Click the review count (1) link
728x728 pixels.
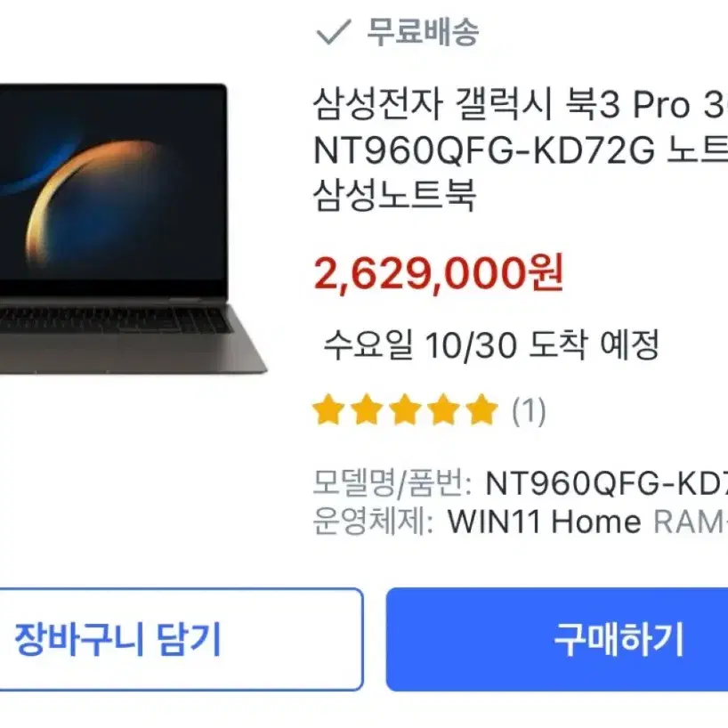[529, 411]
